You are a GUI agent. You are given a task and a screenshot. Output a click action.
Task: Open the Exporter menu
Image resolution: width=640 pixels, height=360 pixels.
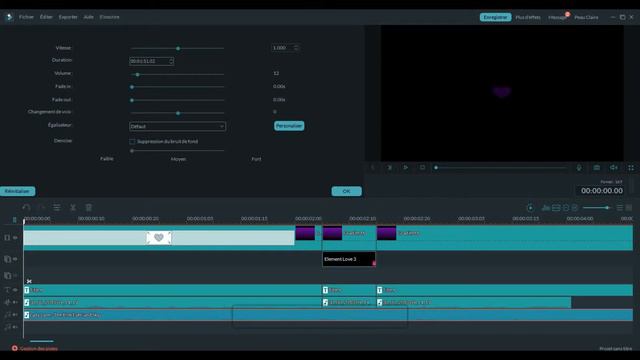pyautogui.click(x=68, y=17)
